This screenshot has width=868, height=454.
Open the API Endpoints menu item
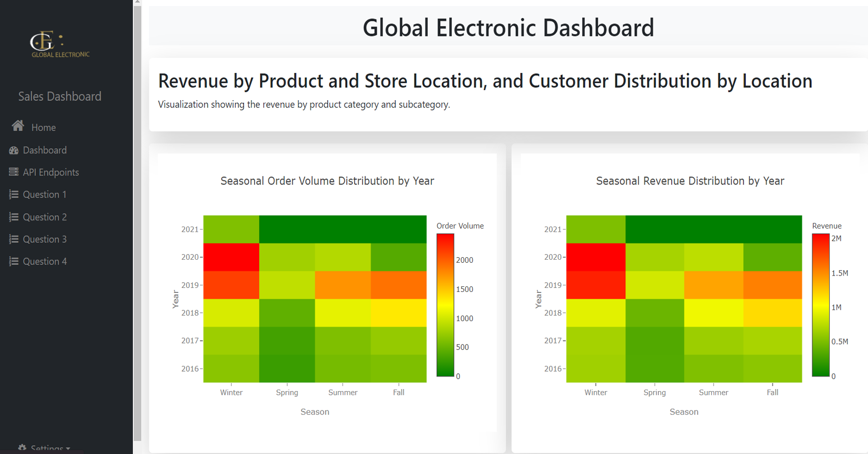(51, 172)
